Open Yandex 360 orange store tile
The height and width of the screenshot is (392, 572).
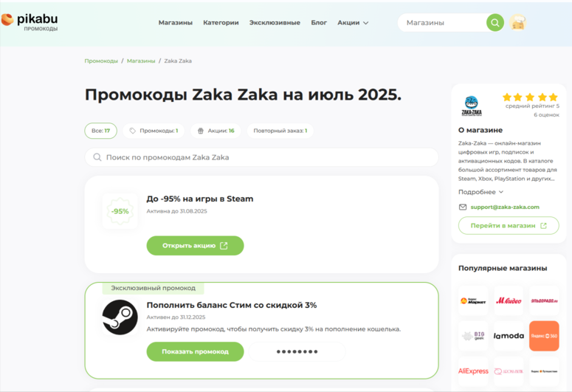click(x=544, y=336)
